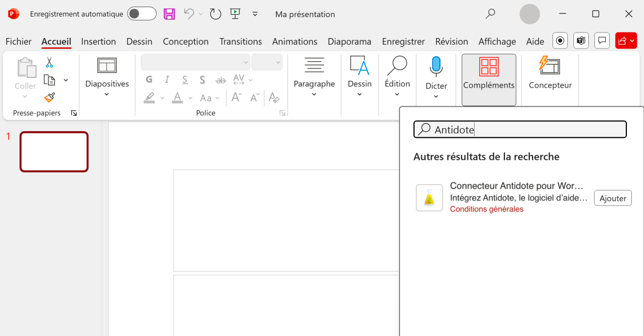This screenshot has height=336, width=644.
Task: Open the comments pane icon
Action: [602, 41]
